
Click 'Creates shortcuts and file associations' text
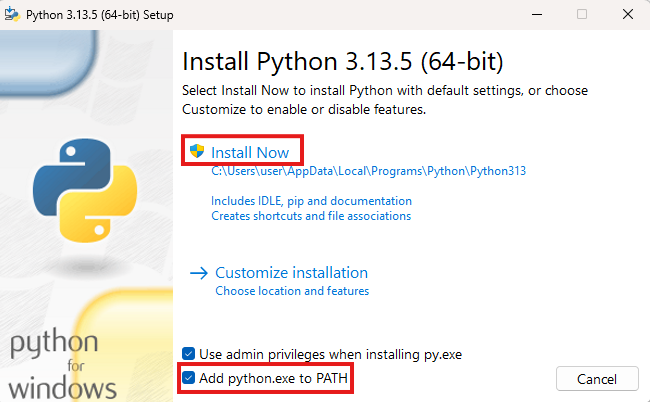311,216
